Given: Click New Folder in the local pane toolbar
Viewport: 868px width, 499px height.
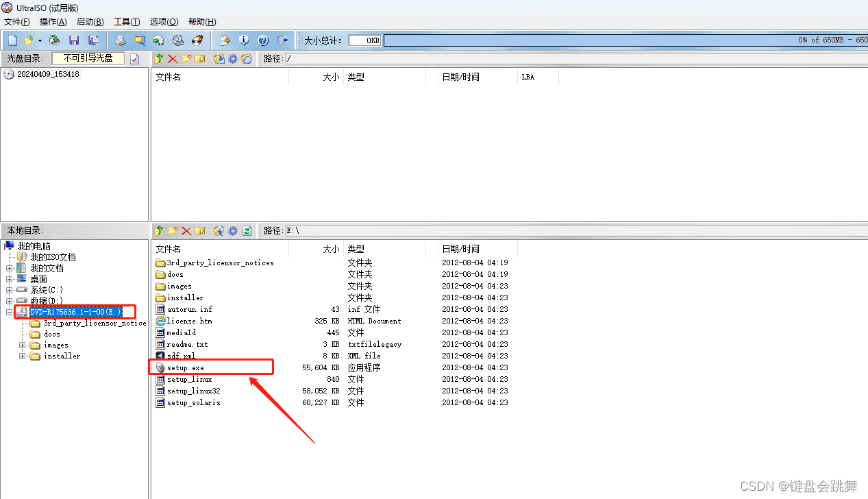Looking at the screenshot, I should (x=173, y=231).
